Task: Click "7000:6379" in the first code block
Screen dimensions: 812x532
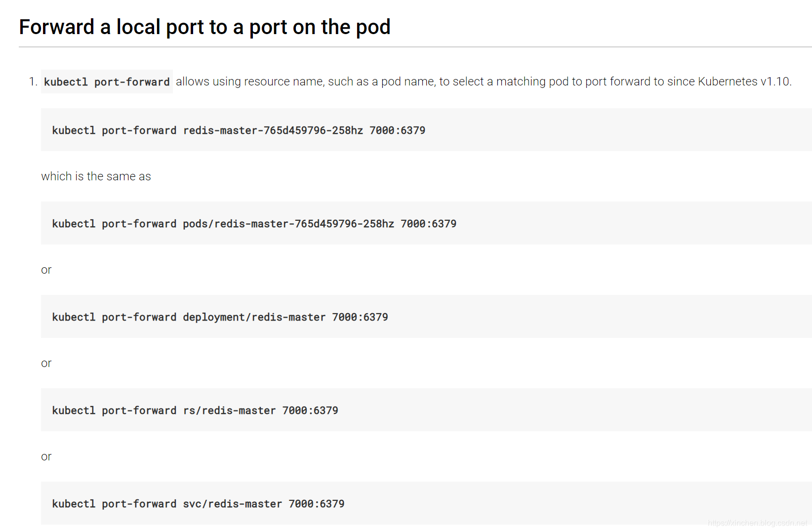Action: pos(397,130)
